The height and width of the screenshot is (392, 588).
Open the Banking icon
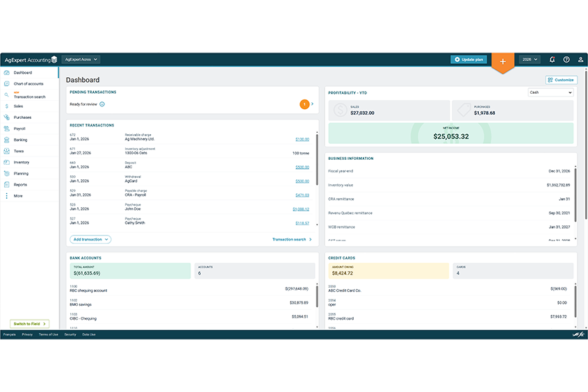click(x=6, y=140)
